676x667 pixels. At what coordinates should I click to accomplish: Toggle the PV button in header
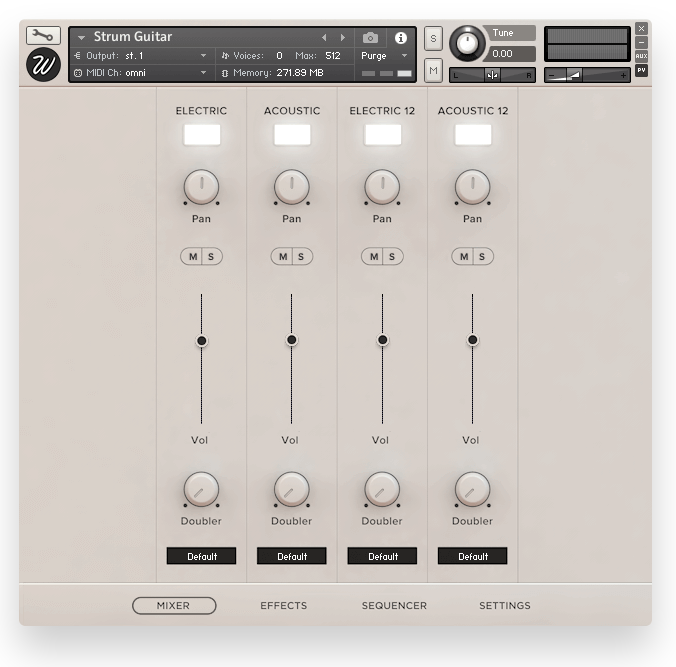(641, 70)
